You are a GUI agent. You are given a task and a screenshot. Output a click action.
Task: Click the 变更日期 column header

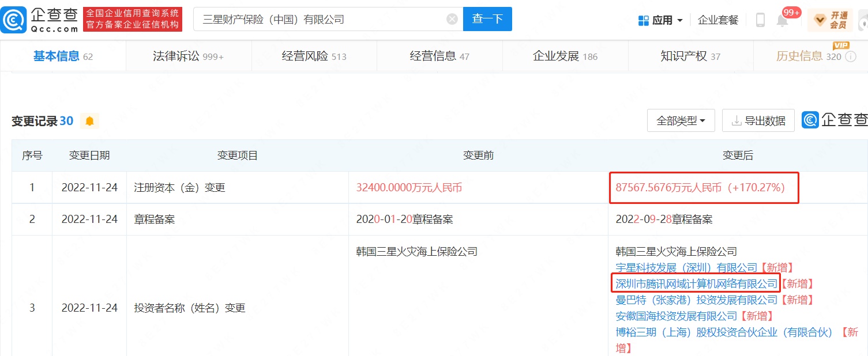pyautogui.click(x=89, y=155)
